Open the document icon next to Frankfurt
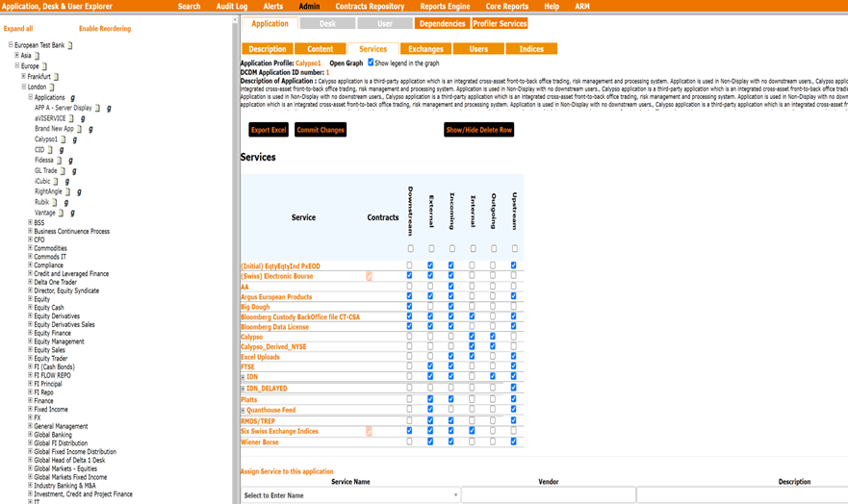 [56, 77]
